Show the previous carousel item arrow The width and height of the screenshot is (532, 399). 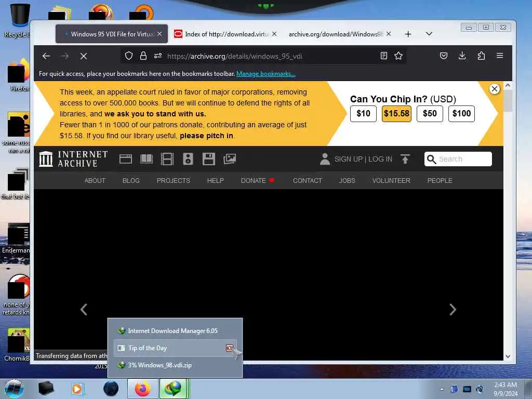[84, 310]
